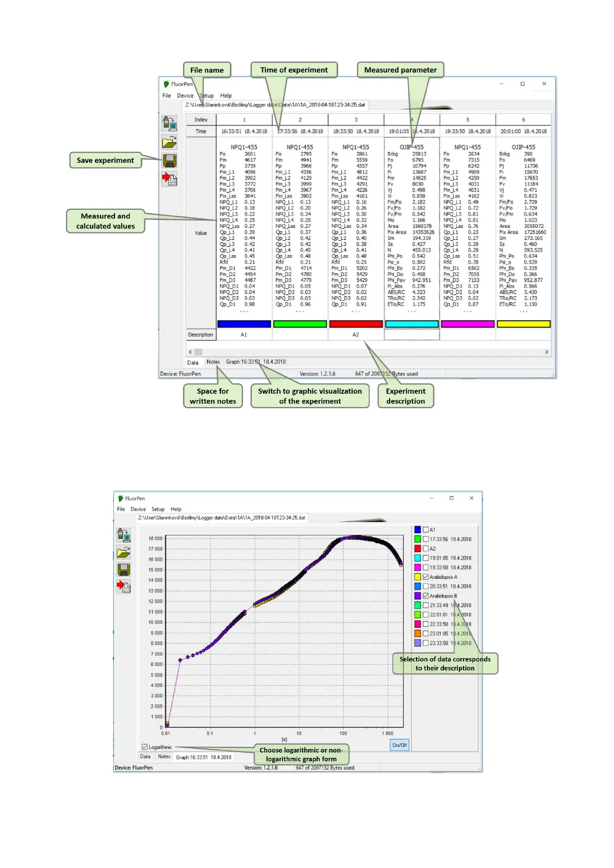
Task: Open Help menu in upper data window
Action: [226, 95]
